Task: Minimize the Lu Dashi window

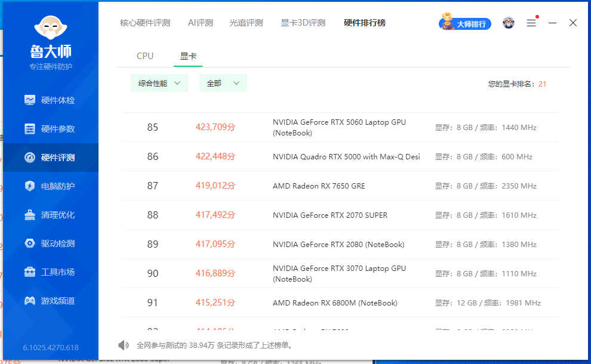Action: click(553, 23)
